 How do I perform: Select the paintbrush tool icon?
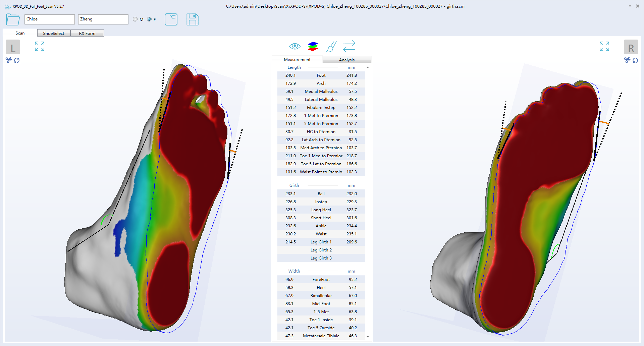click(331, 46)
